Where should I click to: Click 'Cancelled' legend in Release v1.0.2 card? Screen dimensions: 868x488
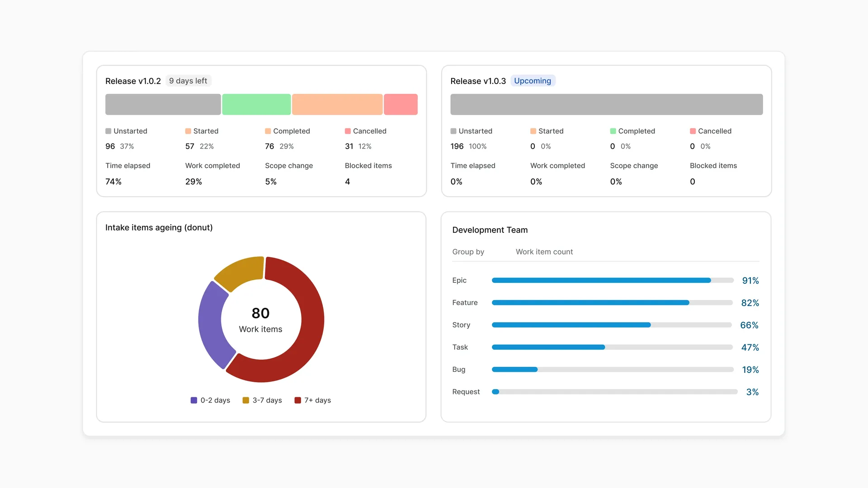click(x=366, y=131)
